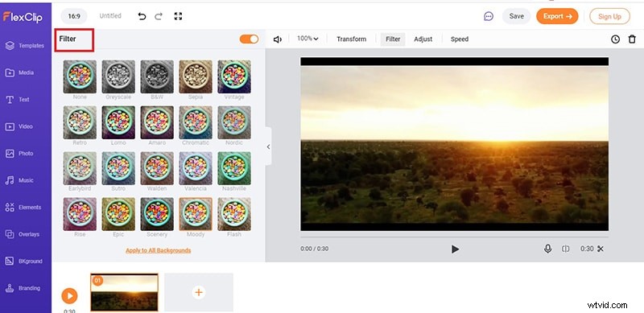
Task: Click the Save button
Action: tap(516, 16)
